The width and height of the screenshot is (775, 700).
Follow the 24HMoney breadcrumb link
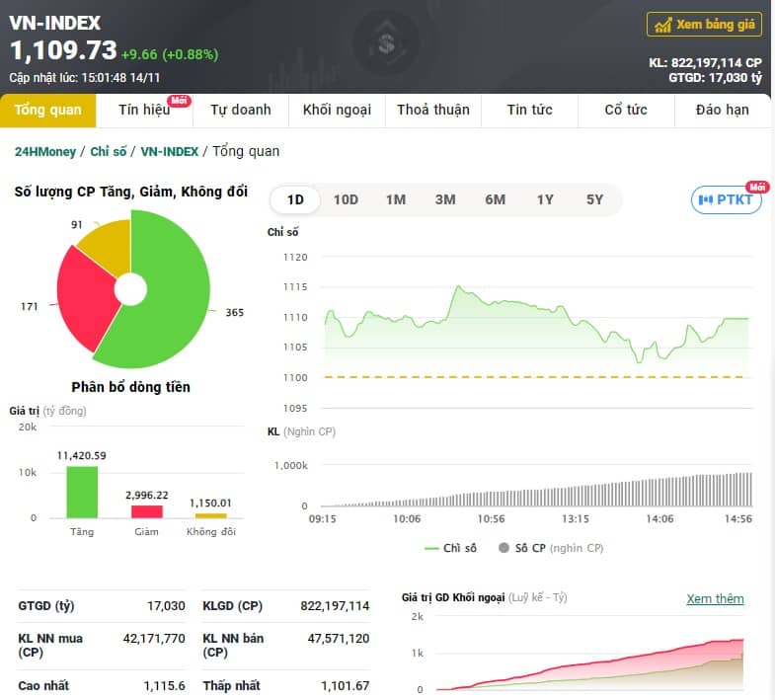[x=45, y=151]
